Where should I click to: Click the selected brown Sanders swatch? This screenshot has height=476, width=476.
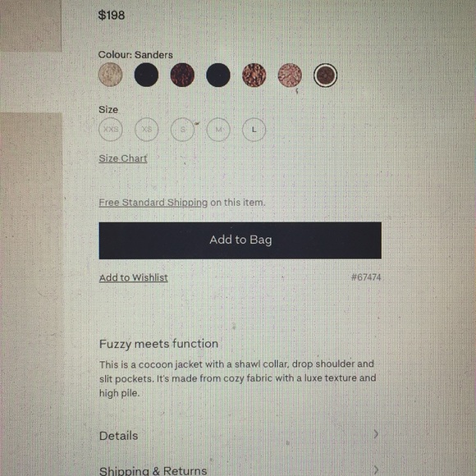326,75
